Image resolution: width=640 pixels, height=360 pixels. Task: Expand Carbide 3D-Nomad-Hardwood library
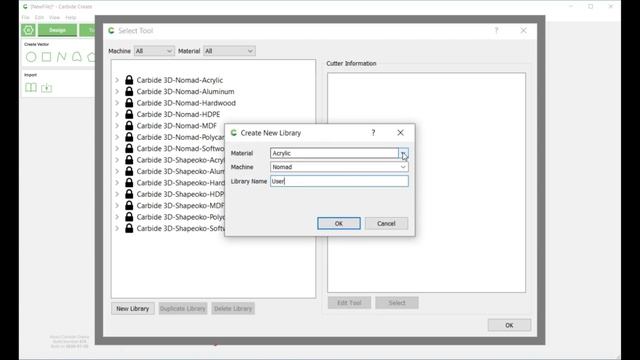(117, 103)
